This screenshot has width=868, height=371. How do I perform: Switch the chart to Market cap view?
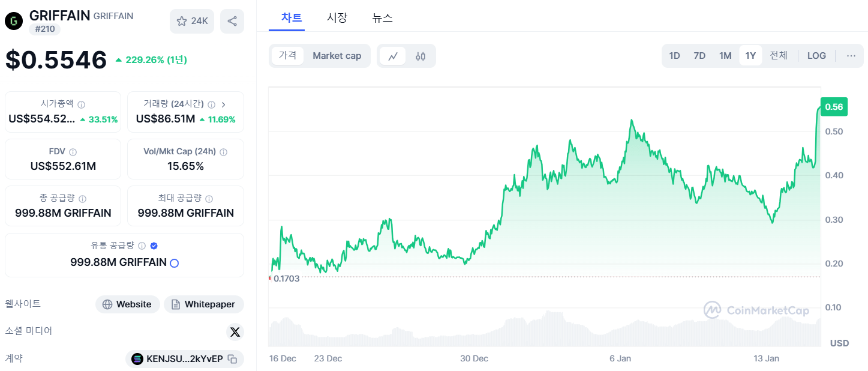tap(337, 55)
